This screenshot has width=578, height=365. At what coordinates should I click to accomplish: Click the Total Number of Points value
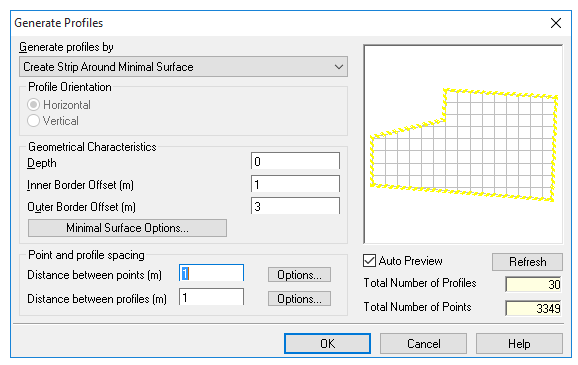tap(533, 308)
